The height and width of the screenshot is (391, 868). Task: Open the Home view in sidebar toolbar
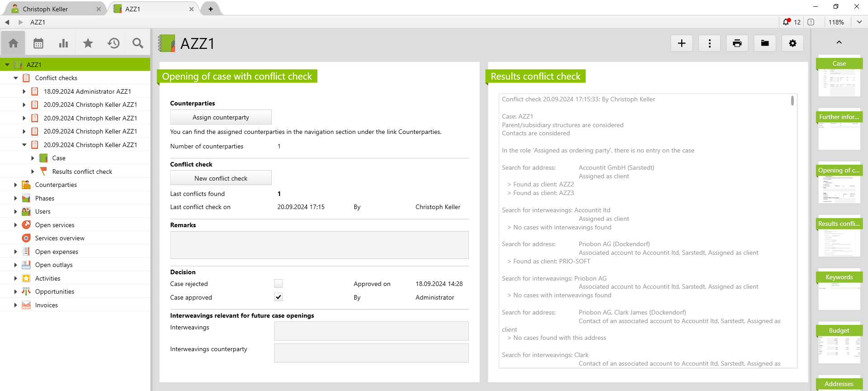click(x=13, y=43)
